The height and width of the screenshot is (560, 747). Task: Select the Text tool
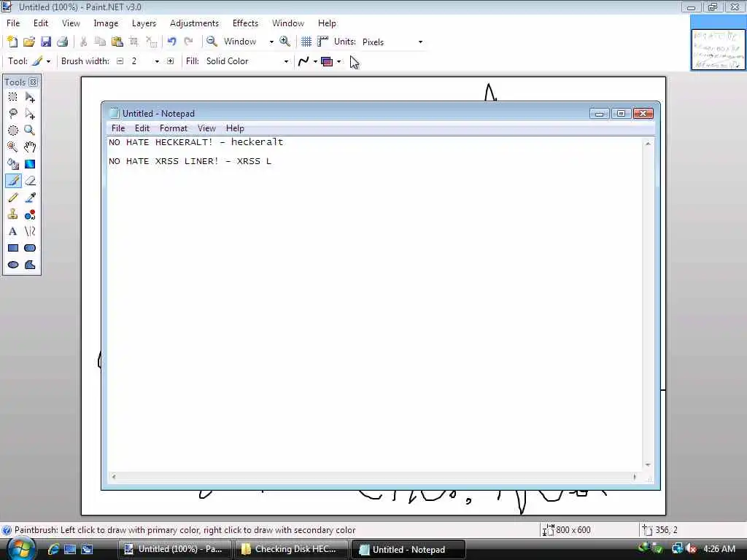tap(13, 231)
